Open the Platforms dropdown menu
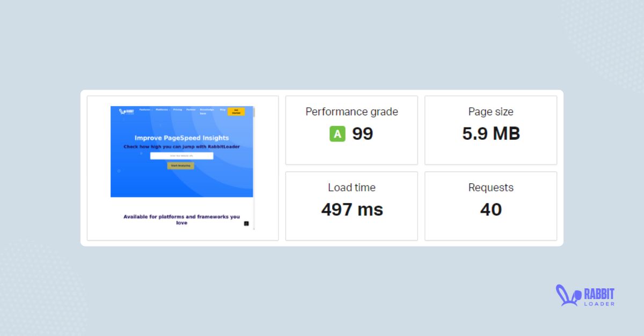This screenshot has height=336, width=644. [x=162, y=110]
